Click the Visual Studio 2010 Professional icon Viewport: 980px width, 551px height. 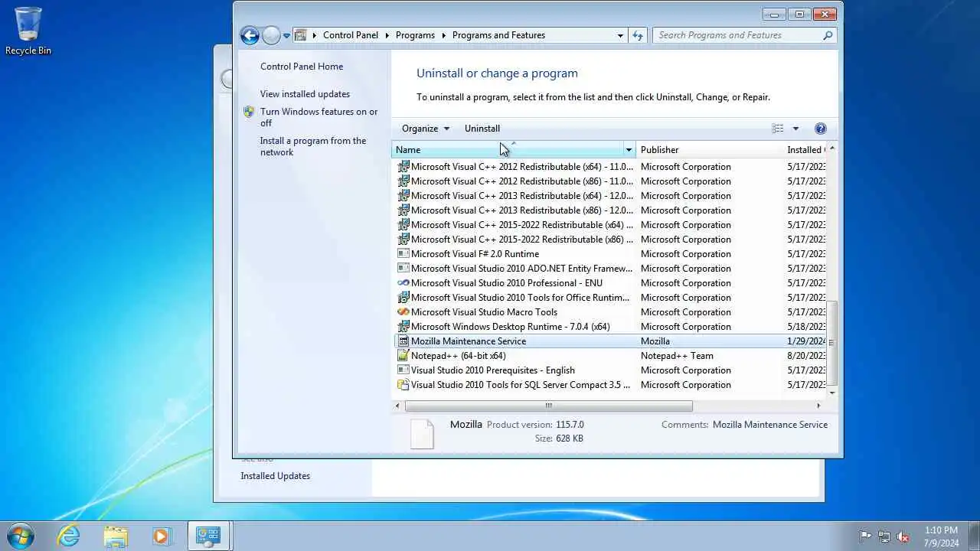pyautogui.click(x=403, y=283)
